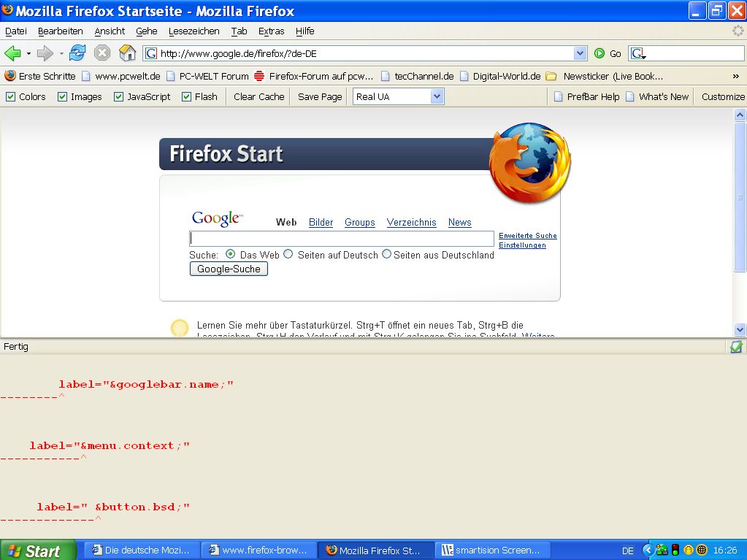Open the Extras menu

tap(271, 31)
